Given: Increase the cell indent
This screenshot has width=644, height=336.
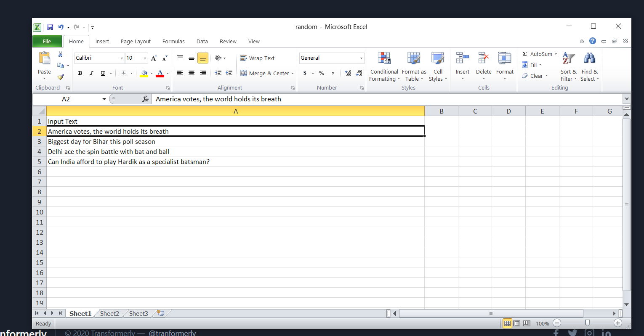Looking at the screenshot, I should (x=229, y=73).
